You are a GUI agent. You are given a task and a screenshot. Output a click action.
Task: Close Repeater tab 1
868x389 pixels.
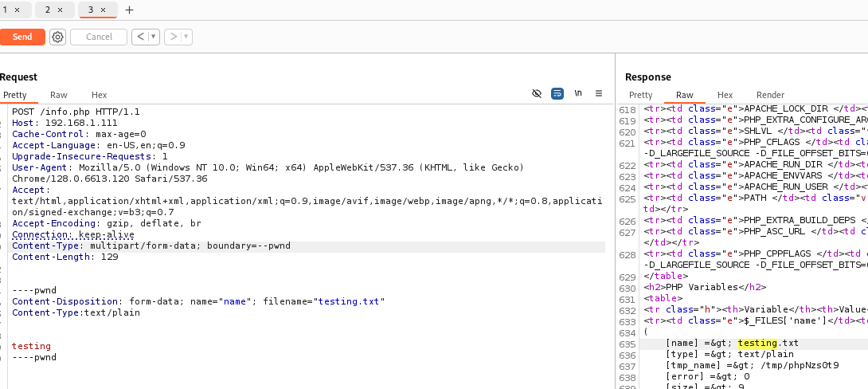coord(18,10)
